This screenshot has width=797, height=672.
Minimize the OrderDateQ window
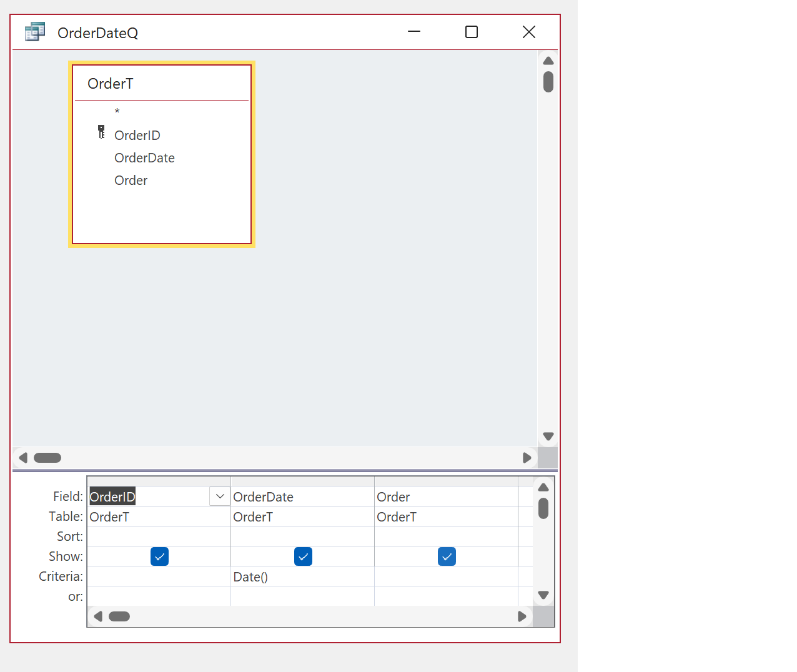[414, 31]
